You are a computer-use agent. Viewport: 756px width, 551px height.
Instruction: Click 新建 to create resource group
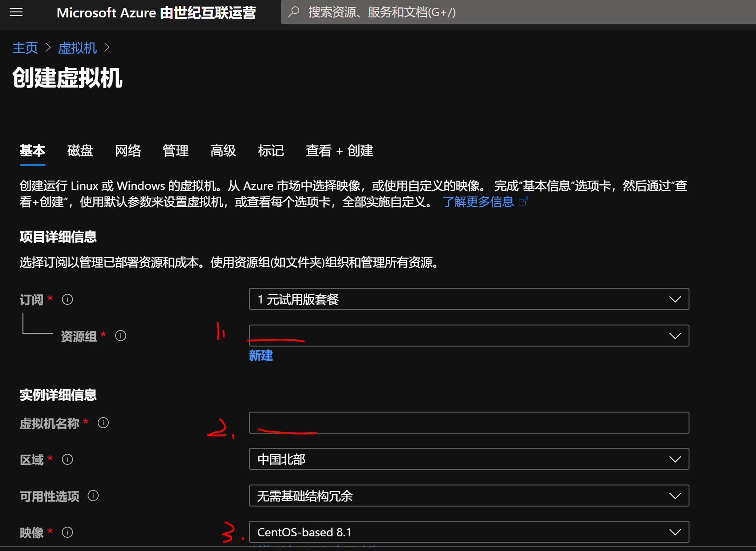point(261,355)
